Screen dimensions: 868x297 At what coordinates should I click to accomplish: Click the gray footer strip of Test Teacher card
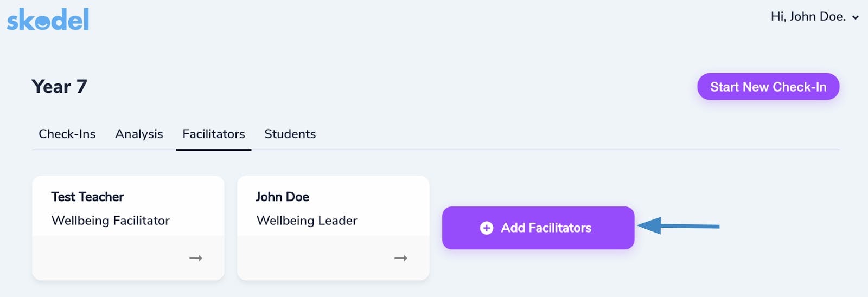point(128,258)
